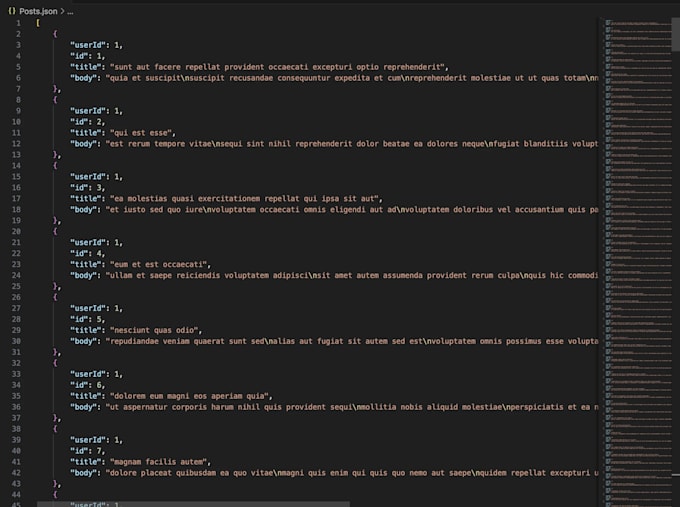Click the minimap code overview

[x=638, y=262]
